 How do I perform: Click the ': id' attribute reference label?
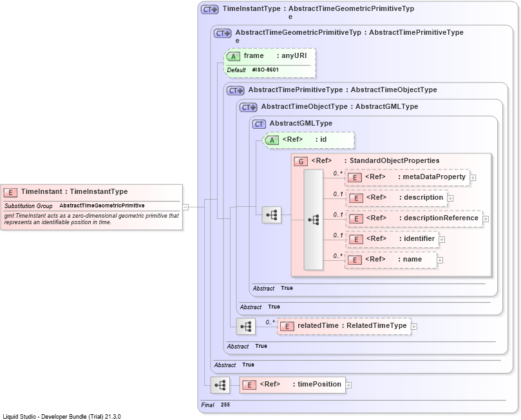(321, 139)
